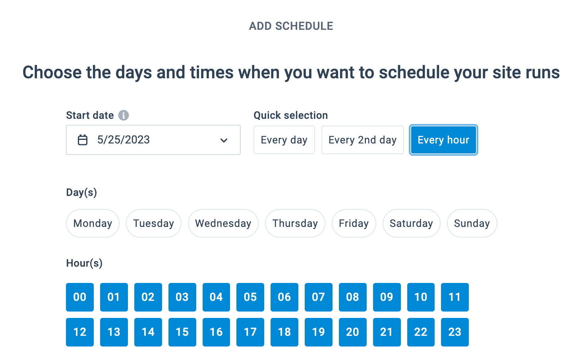Select the Every 2nd day option

[x=362, y=140]
